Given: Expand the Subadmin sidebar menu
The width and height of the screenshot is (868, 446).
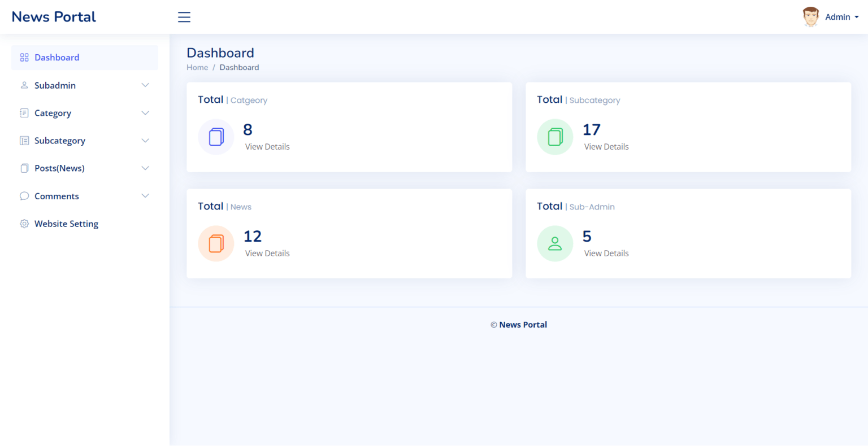Looking at the screenshot, I should (145, 85).
